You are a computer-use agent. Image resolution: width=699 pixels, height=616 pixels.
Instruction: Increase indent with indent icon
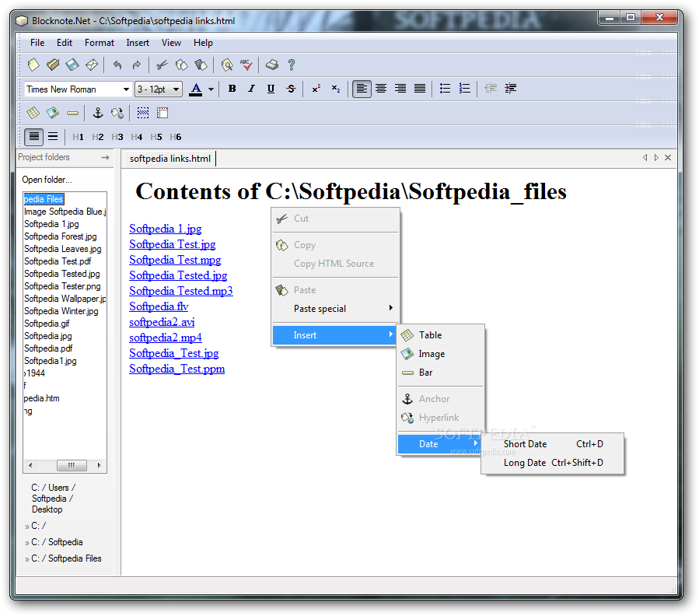[x=510, y=89]
